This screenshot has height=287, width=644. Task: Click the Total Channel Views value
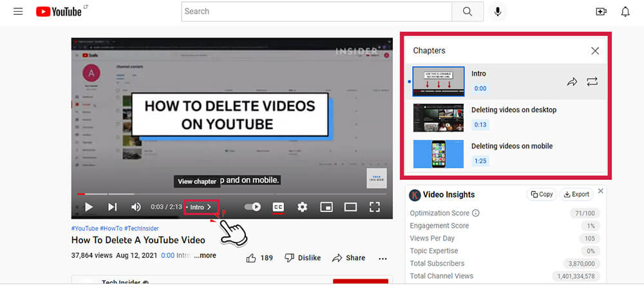point(576,276)
